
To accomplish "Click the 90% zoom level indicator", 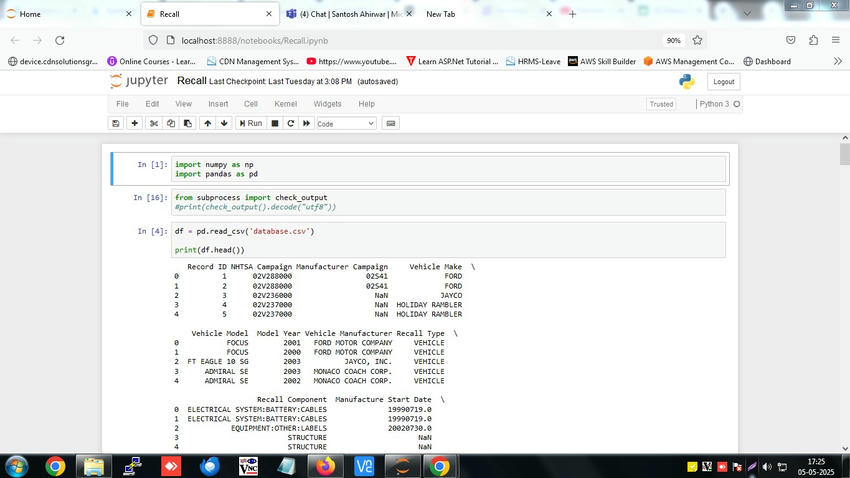I will pyautogui.click(x=673, y=41).
